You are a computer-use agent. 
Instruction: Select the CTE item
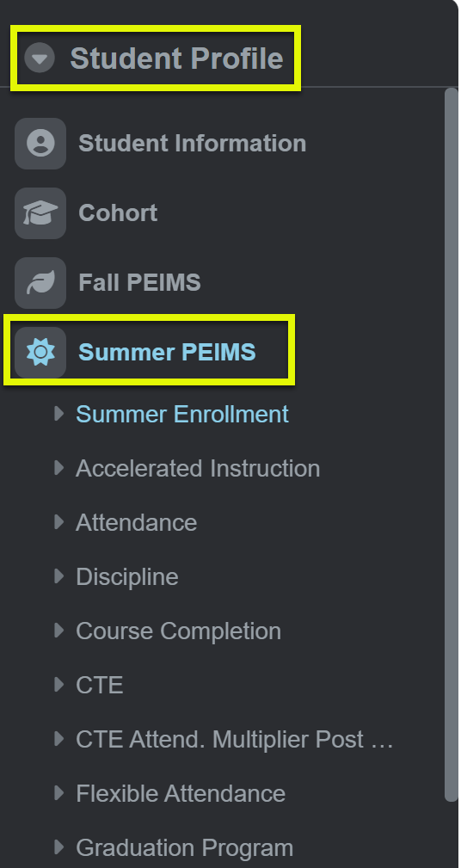(x=100, y=686)
